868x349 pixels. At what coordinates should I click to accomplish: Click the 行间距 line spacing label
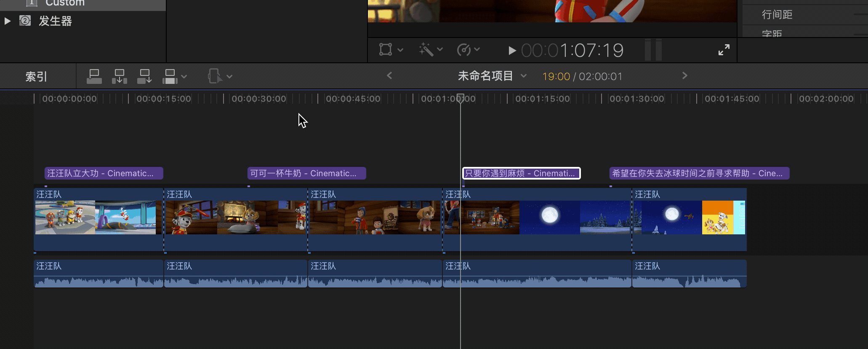(777, 15)
